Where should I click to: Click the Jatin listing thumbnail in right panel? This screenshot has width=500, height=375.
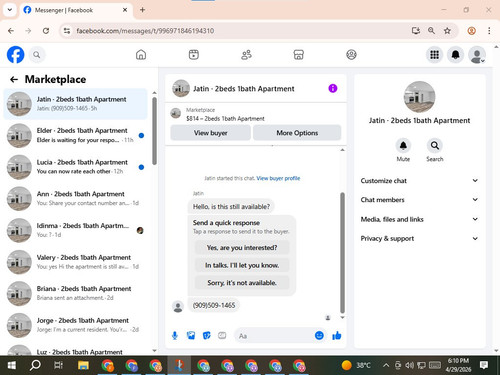[419, 97]
